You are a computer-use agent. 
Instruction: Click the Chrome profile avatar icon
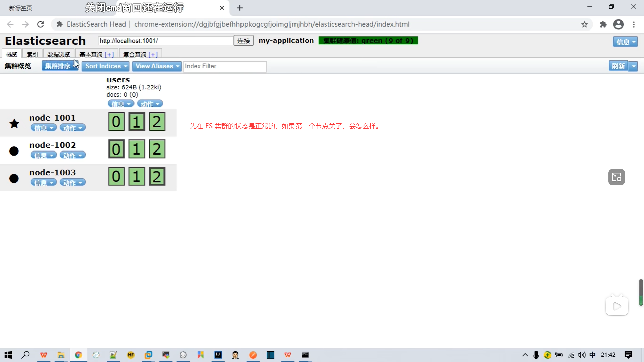[618, 24]
